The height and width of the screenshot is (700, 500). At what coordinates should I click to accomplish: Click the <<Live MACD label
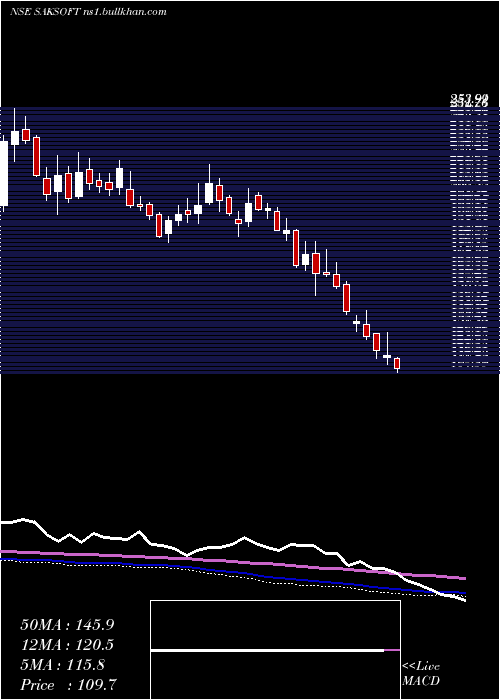coord(421,674)
